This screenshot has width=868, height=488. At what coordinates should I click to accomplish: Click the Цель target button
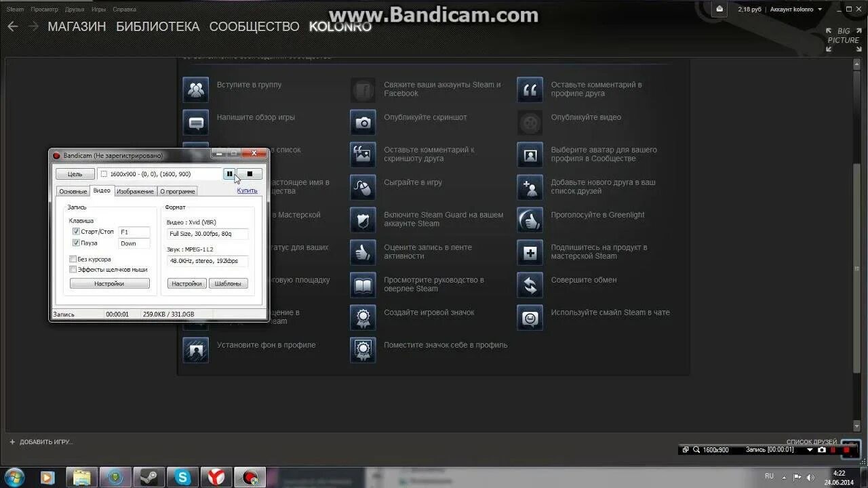pos(75,174)
